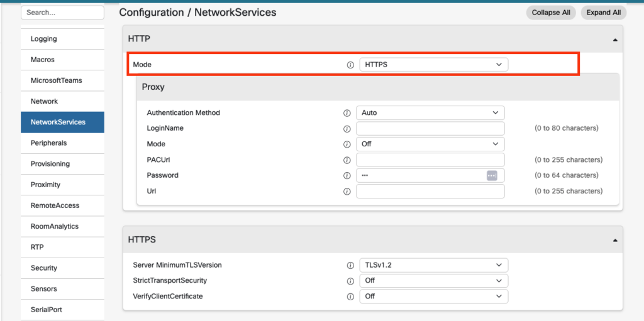Screen dimensions: 644x321
Task: Go to Network configuration in sidebar
Action: click(x=62, y=101)
